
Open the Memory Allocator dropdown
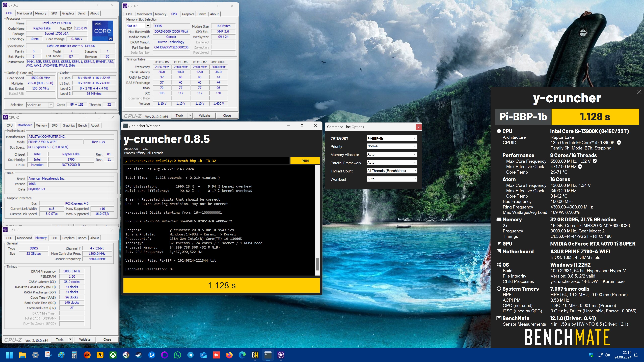tap(392, 154)
